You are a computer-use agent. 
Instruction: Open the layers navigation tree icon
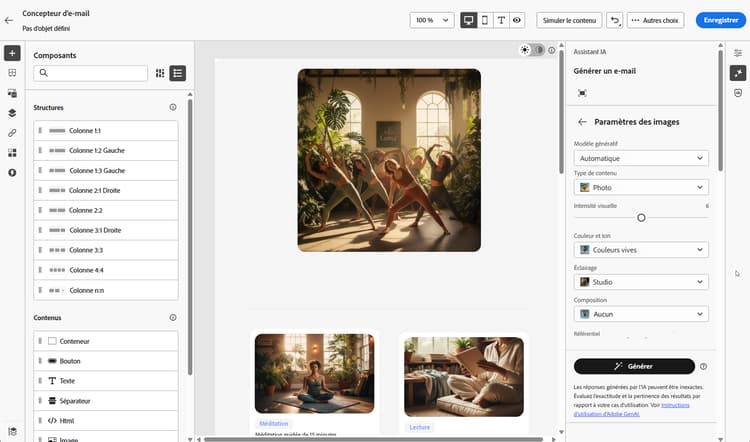[x=12, y=113]
